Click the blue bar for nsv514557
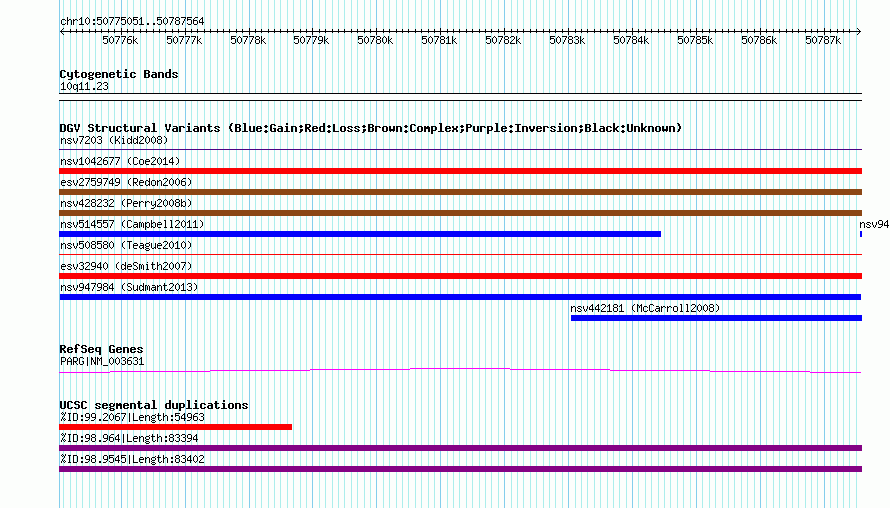The width and height of the screenshot is (890, 508). (x=360, y=234)
